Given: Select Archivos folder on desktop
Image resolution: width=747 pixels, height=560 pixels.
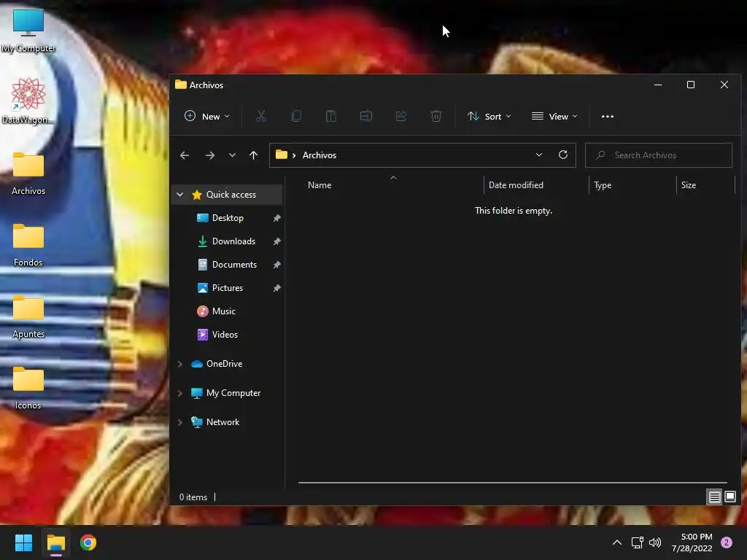Looking at the screenshot, I should click(28, 174).
